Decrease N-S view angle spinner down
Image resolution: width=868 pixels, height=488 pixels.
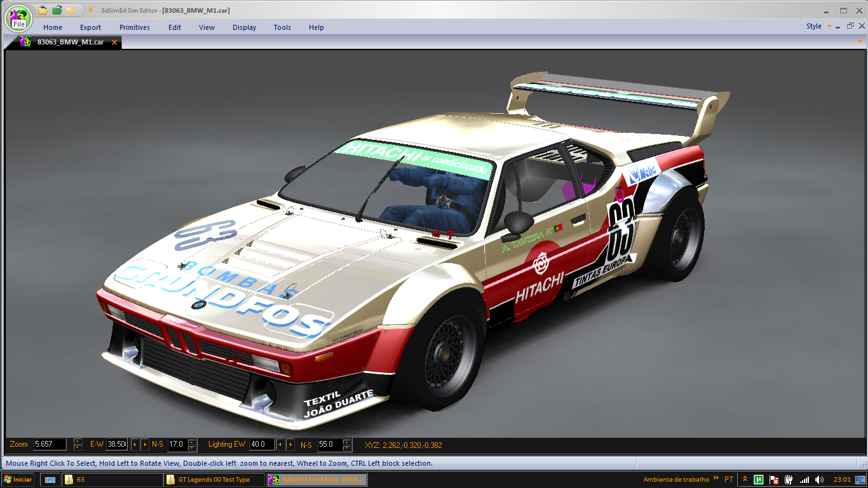[192, 448]
